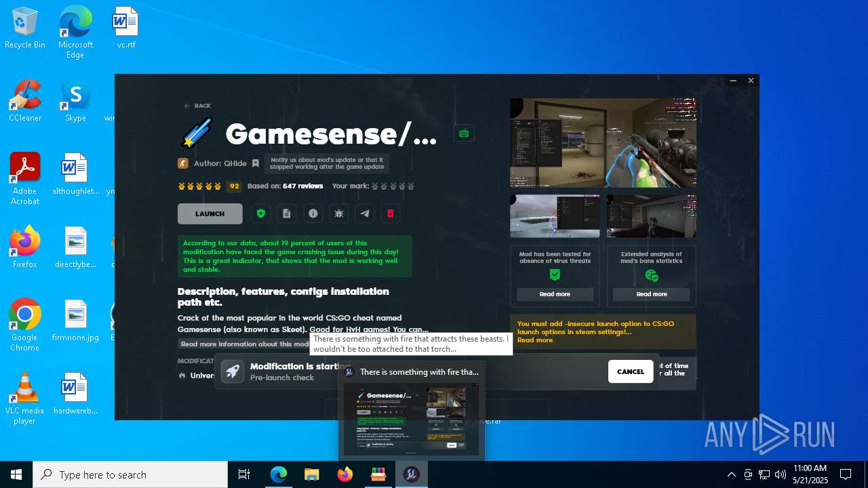The height and width of the screenshot is (488, 868).
Task: Click the green virus-free shield checkmark
Action: (555, 275)
